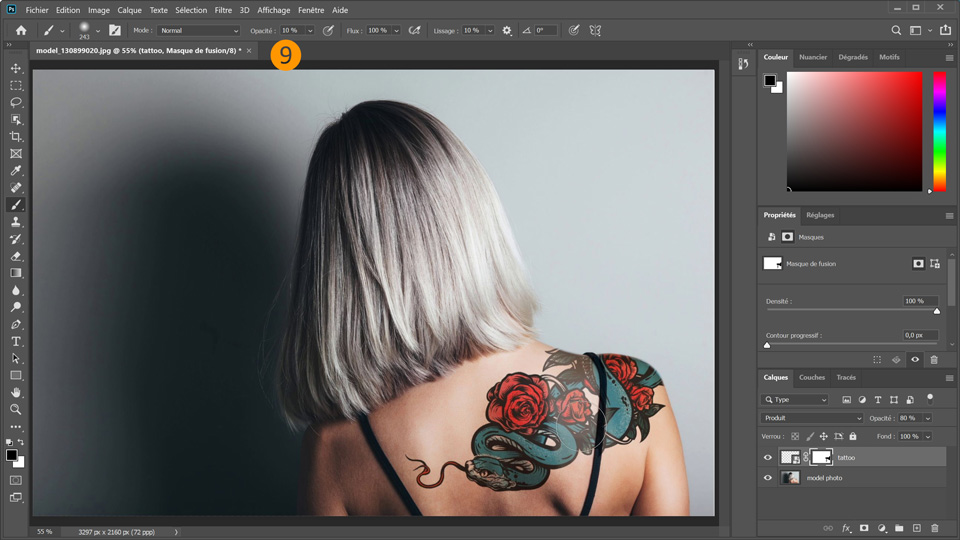960x540 pixels.
Task: Select the Object Selection tool
Action: [16, 119]
